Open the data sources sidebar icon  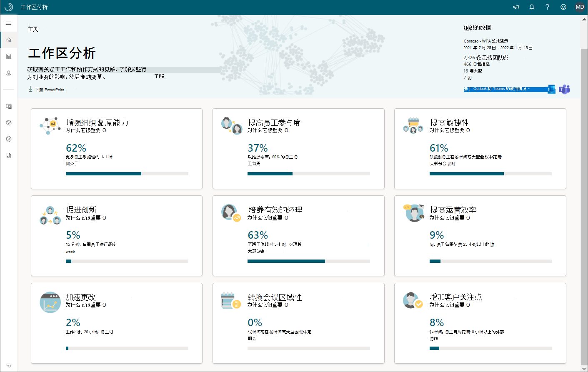pos(9,106)
